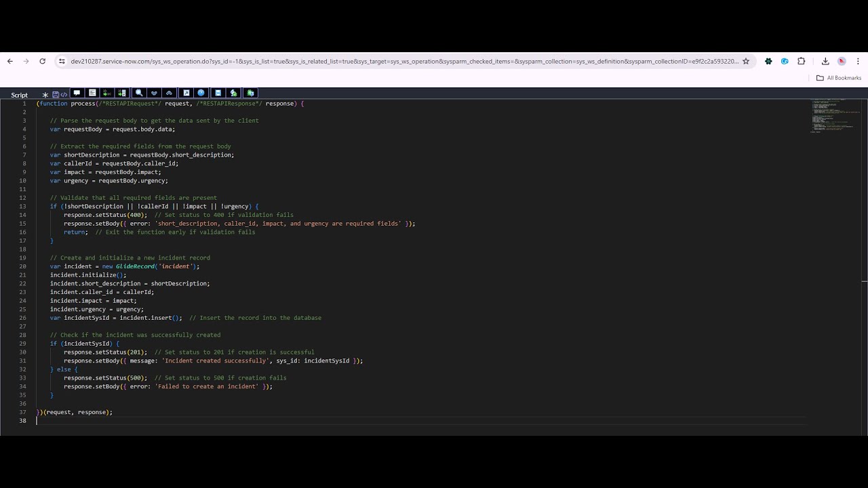868x488 pixels.
Task: Click the Find Next down-arrow icon
Action: [154, 93]
